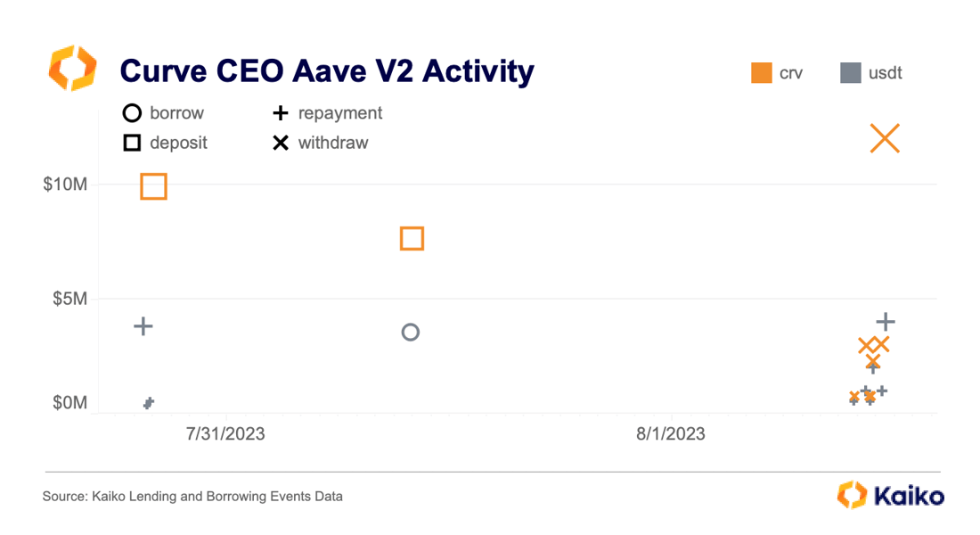The width and height of the screenshot is (980, 535).
Task: Click the Kaiko brand logo at the bottom right
Action: point(891,495)
